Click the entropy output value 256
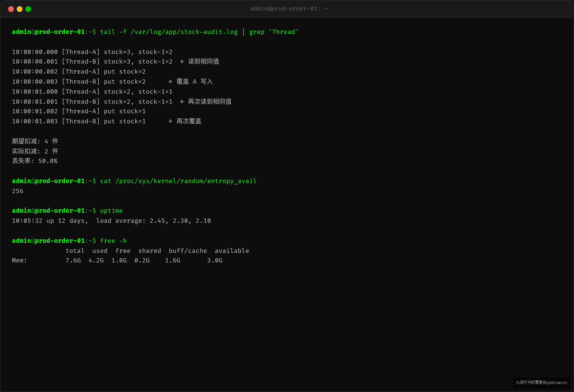Screen dimensions: 574x392 pos(17,191)
